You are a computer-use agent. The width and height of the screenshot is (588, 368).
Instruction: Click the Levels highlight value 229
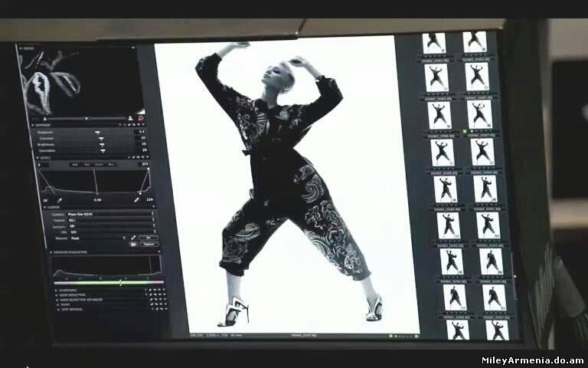[x=149, y=199]
